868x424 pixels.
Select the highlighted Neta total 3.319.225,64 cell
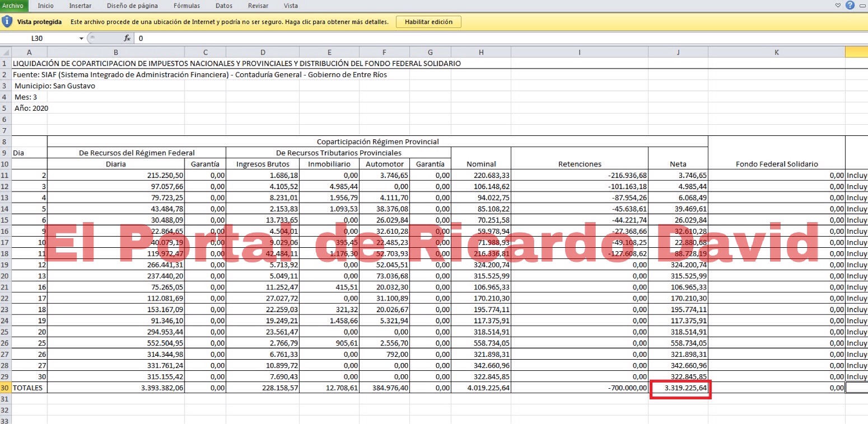pyautogui.click(x=678, y=388)
